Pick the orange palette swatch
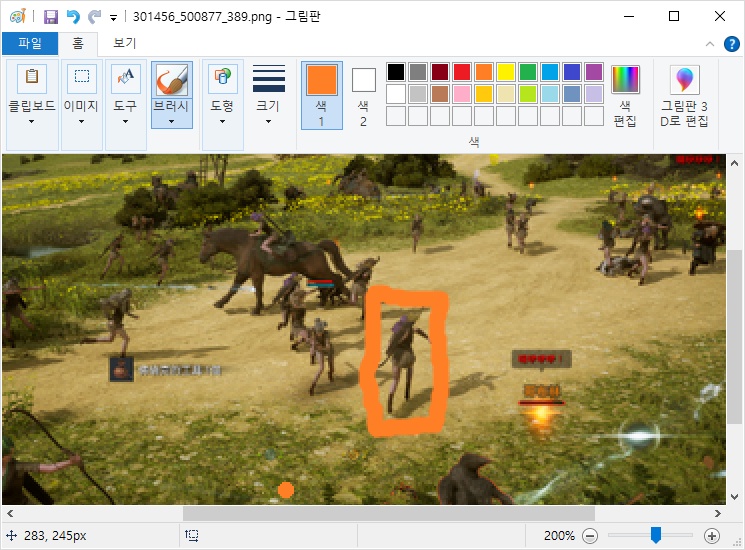The image size is (745, 550). (484, 72)
